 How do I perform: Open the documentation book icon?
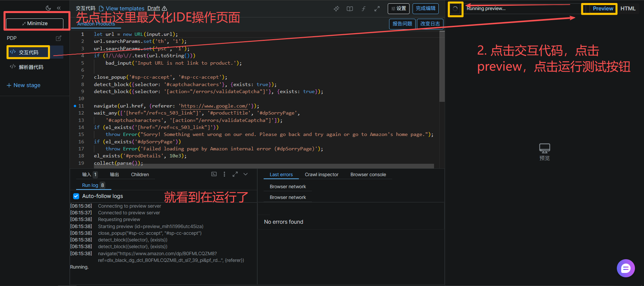point(350,9)
